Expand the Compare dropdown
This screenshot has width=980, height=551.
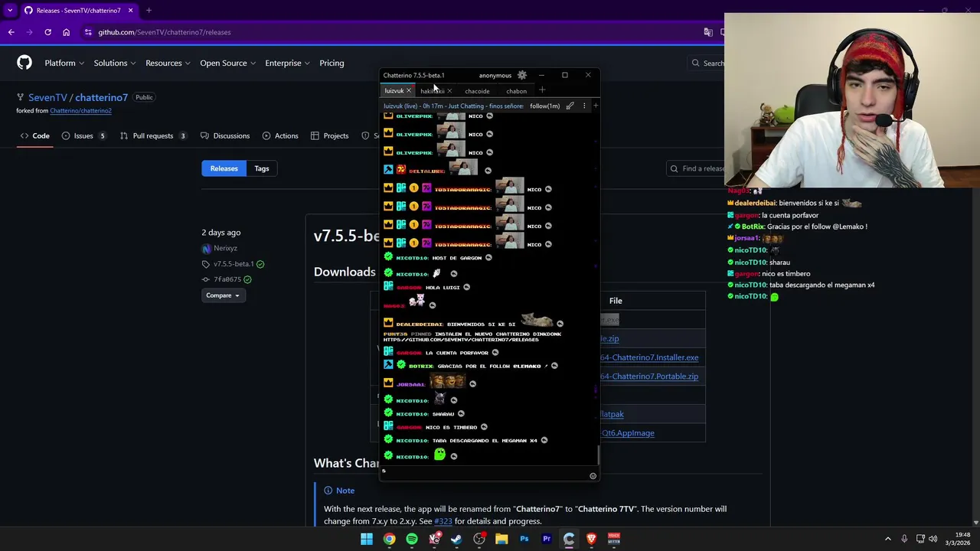click(x=223, y=295)
